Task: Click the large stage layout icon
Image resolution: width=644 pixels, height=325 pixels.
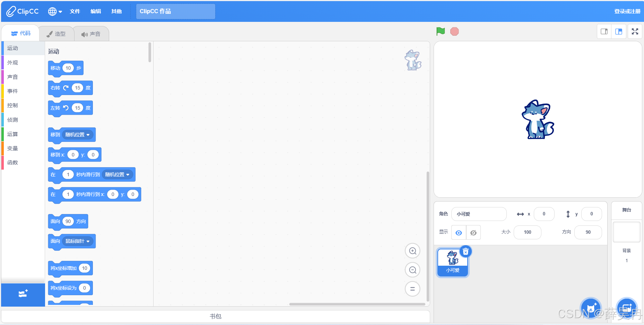Action: [x=619, y=32]
